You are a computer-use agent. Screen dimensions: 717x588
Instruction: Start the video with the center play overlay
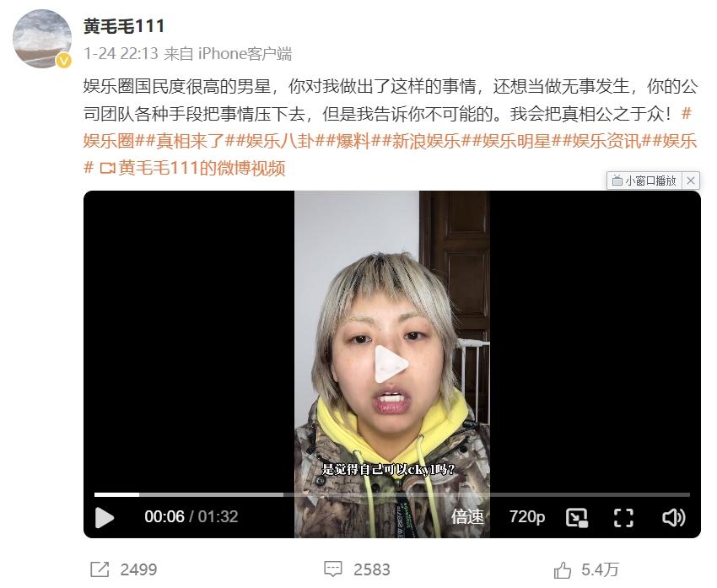pos(391,364)
